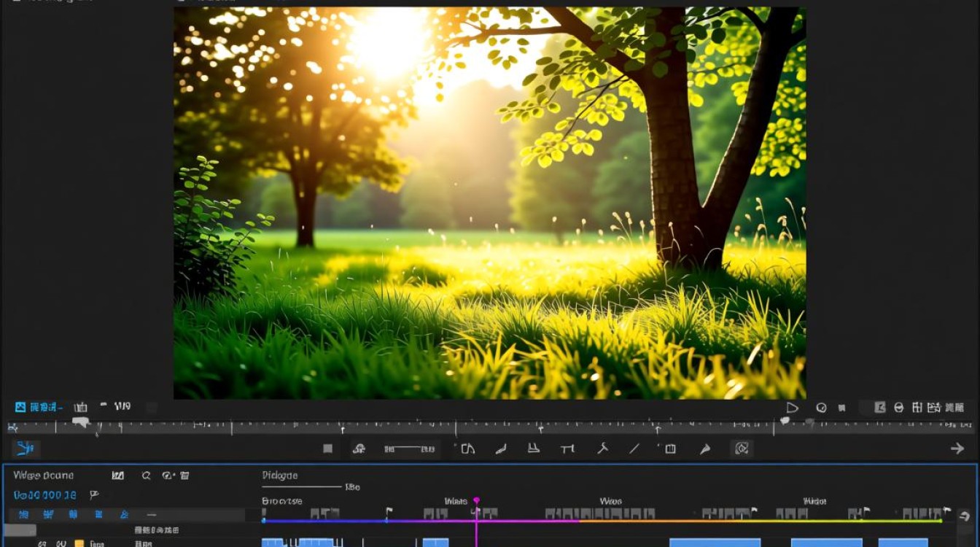
Task: Select the pen-shaped tool icon
Action: [705, 449]
